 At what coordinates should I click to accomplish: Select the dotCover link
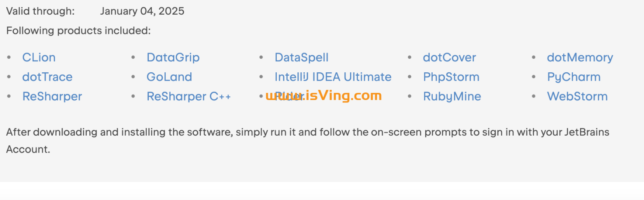[x=449, y=58]
